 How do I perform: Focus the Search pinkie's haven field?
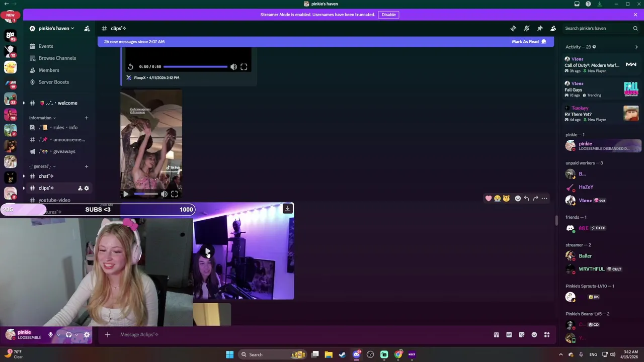click(601, 29)
